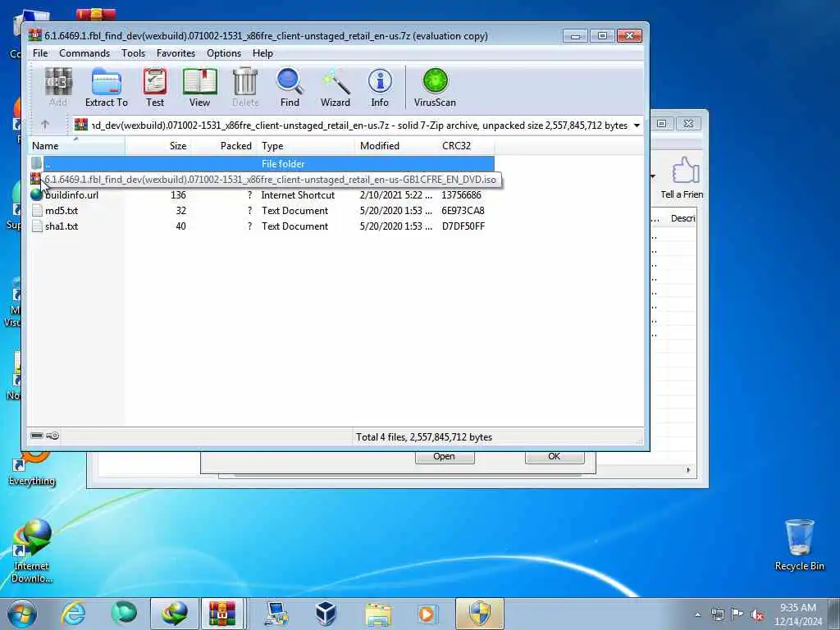The width and height of the screenshot is (840, 630).
Task: Show hidden tray icons arrow
Action: pyautogui.click(x=697, y=614)
